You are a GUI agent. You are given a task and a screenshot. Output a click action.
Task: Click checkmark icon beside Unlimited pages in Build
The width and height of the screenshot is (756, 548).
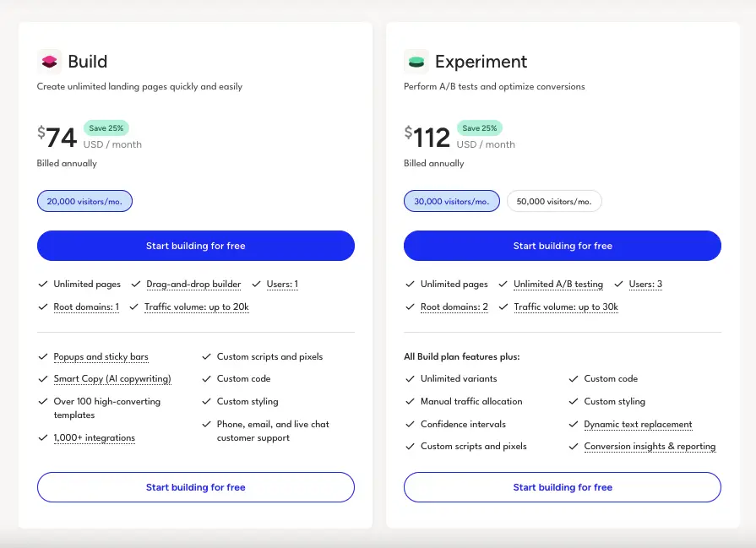[x=43, y=284]
